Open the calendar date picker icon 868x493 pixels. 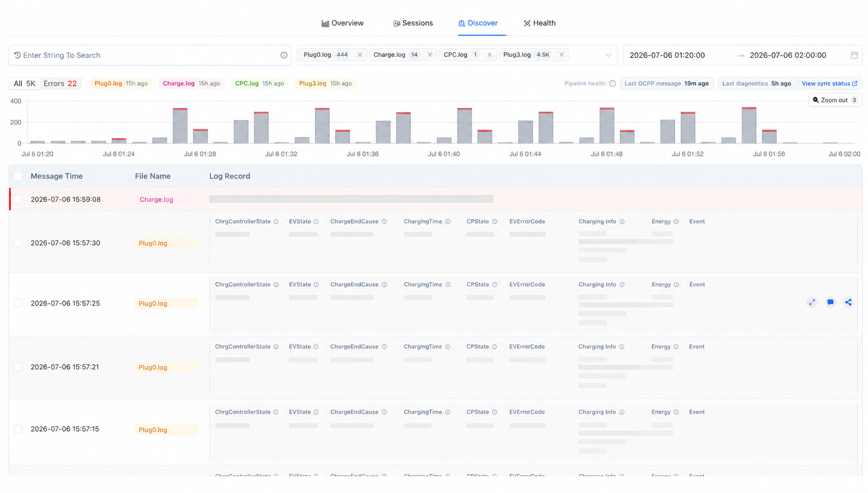pyautogui.click(x=854, y=55)
